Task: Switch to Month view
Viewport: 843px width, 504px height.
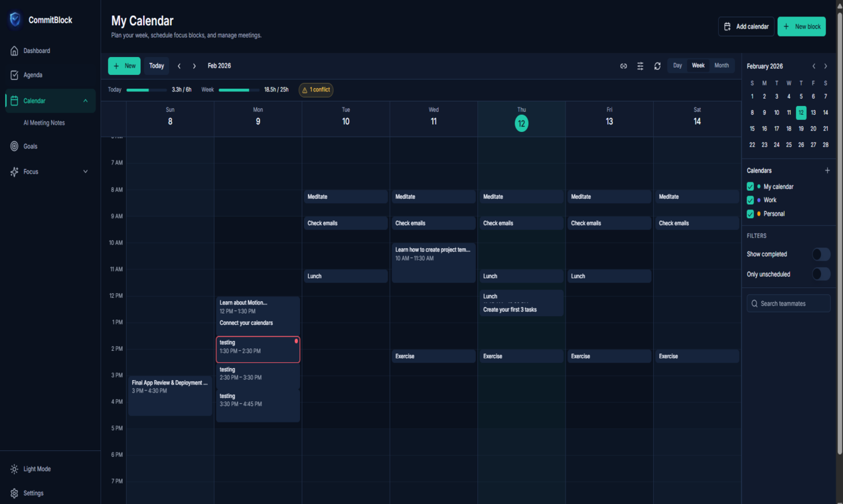Action: coord(722,66)
